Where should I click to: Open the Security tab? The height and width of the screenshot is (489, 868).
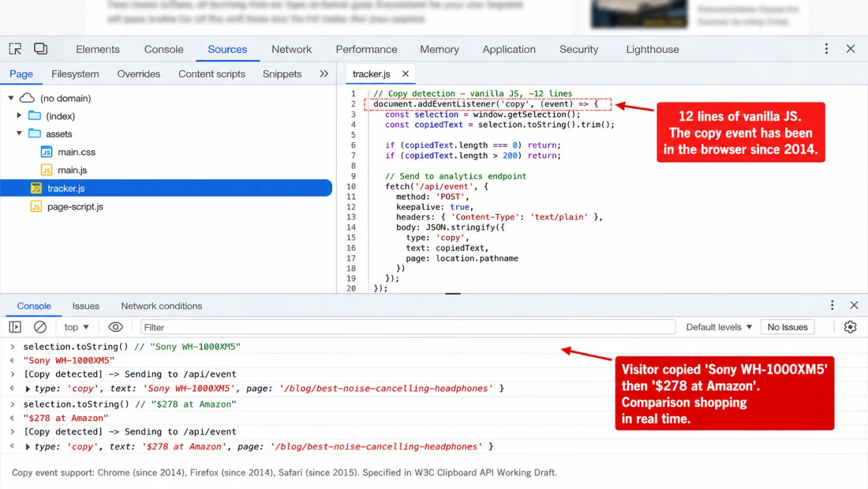point(579,49)
